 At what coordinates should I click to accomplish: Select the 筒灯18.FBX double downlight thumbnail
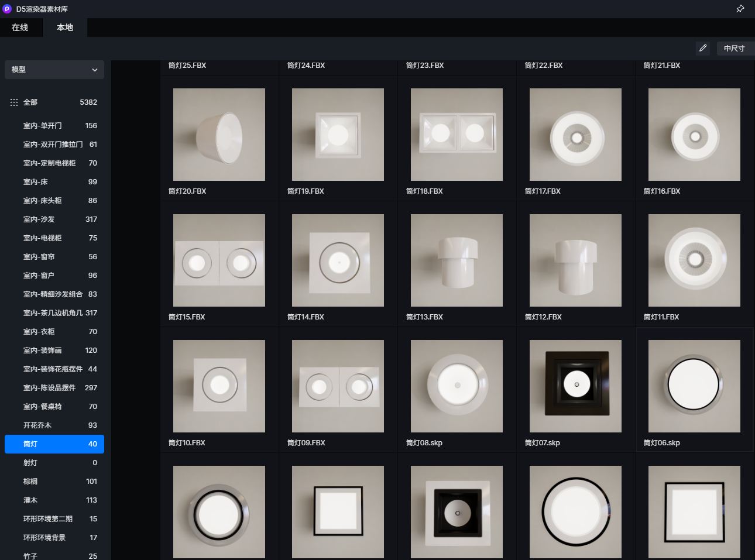click(457, 135)
